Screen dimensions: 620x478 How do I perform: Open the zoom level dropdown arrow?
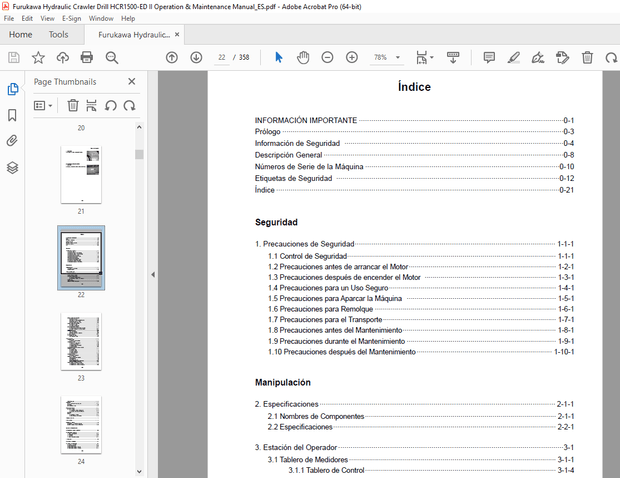tap(398, 58)
